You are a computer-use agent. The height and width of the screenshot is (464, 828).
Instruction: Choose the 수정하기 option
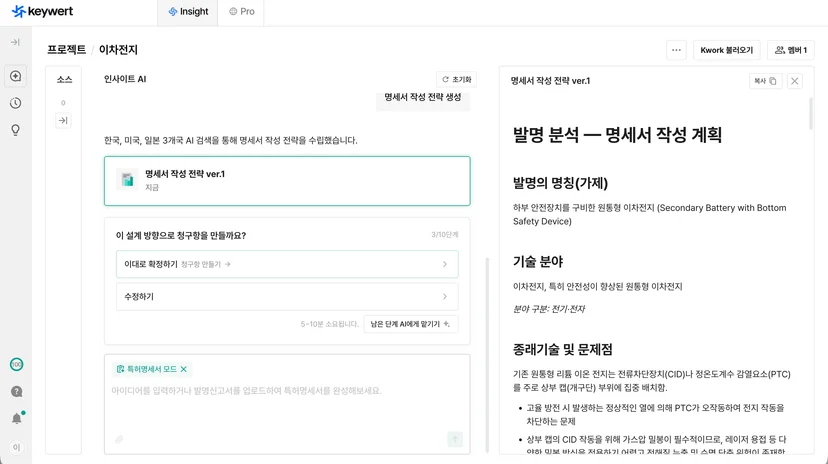click(287, 297)
